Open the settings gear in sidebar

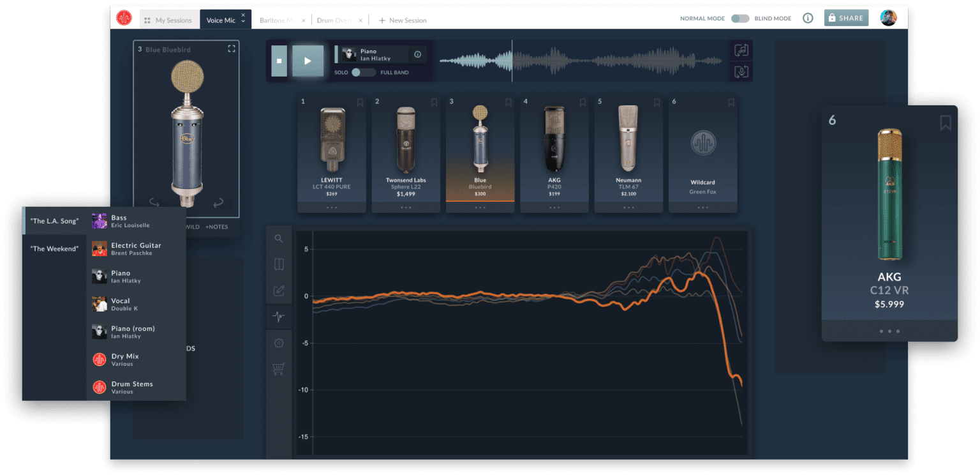coord(279,343)
